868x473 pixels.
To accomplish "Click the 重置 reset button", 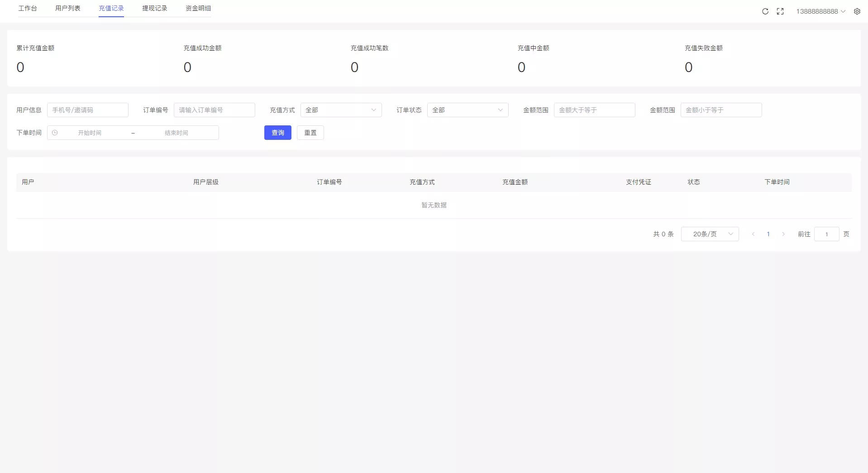I will pyautogui.click(x=310, y=133).
